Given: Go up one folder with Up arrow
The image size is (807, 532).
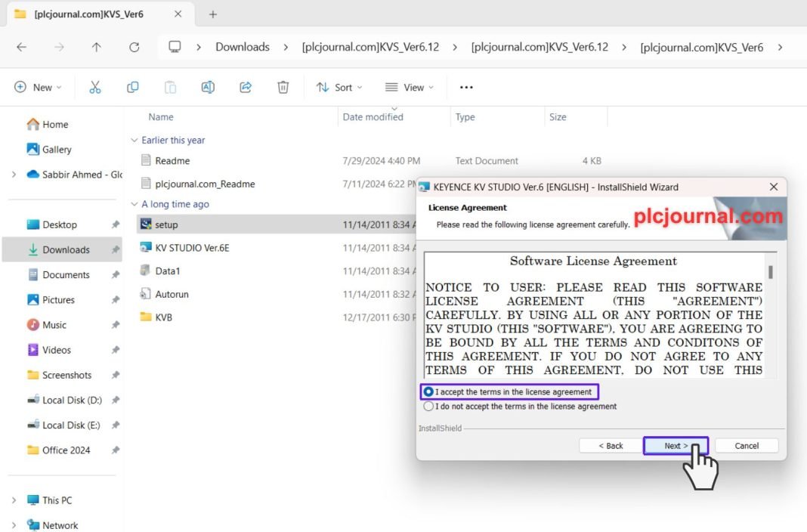Looking at the screenshot, I should 96,47.
